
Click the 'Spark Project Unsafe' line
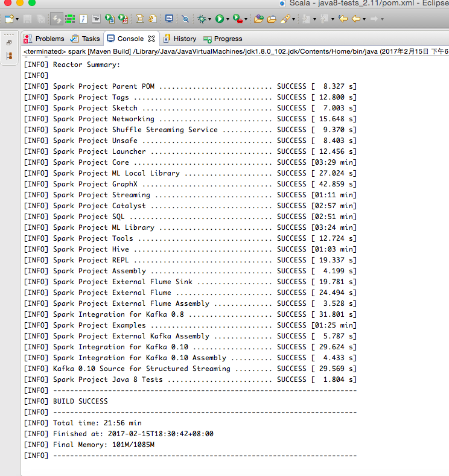(189, 141)
